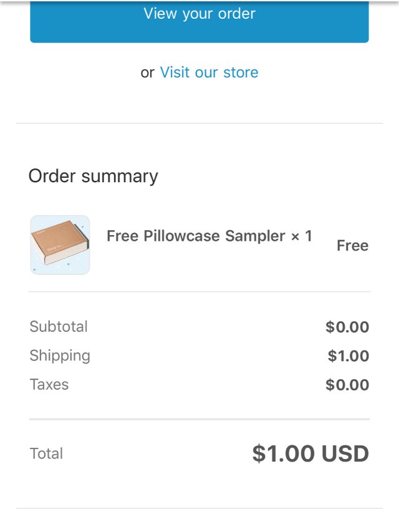Click the divider line above the Total row
The image size is (399, 532).
click(199, 419)
